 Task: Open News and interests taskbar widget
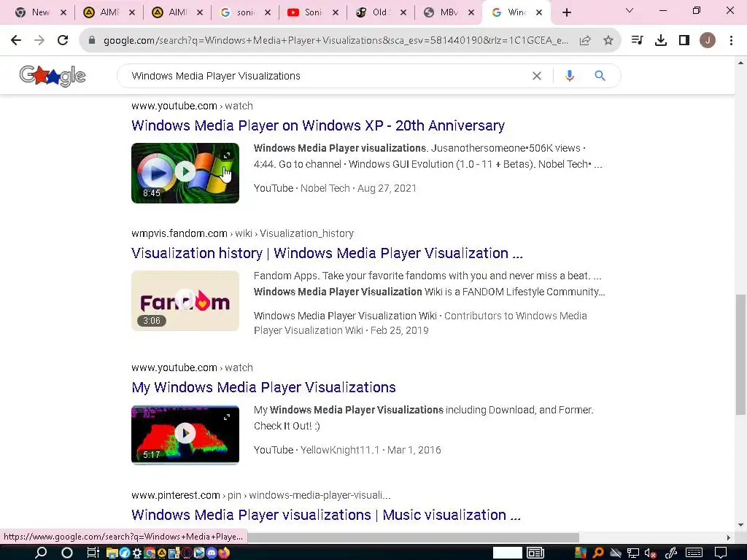[535, 553]
